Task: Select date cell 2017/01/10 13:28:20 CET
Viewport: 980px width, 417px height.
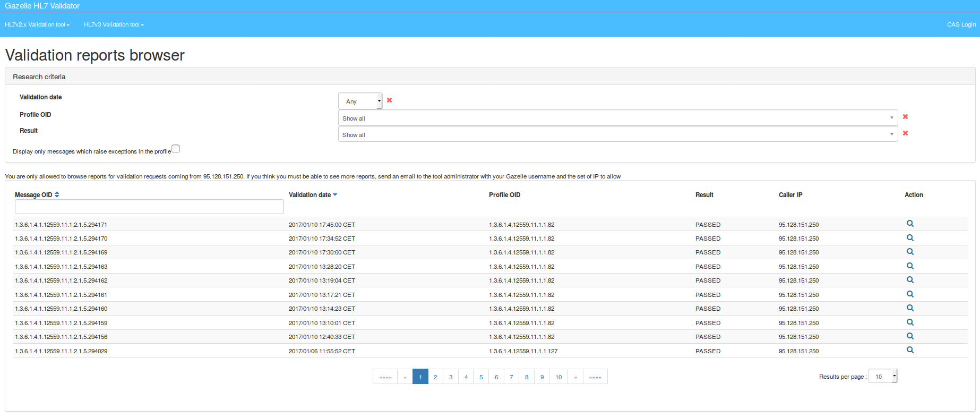Action: 322,267
